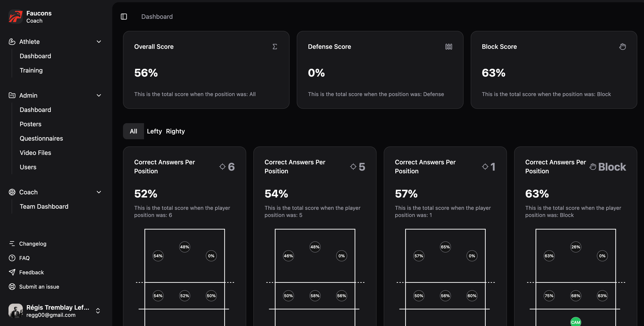Click the Feedback paper plane icon

pos(12,272)
